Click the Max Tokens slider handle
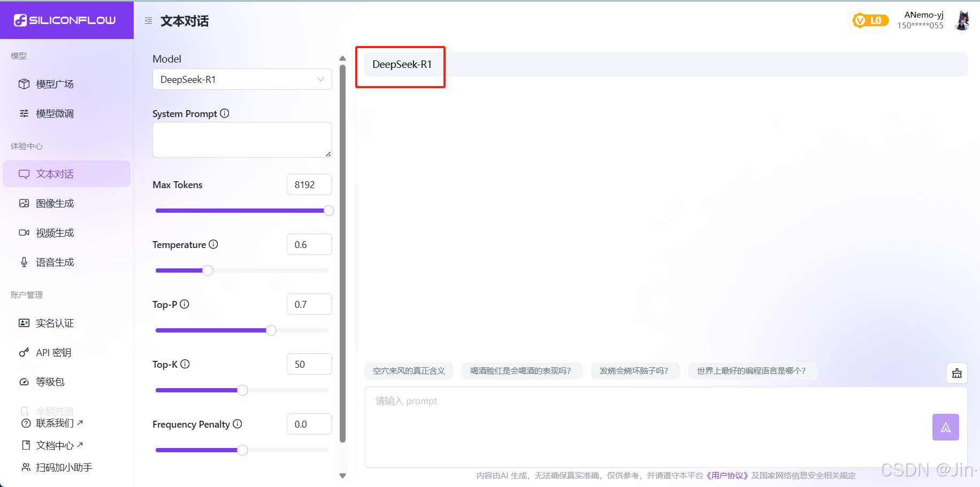This screenshot has height=487, width=980. pos(329,211)
